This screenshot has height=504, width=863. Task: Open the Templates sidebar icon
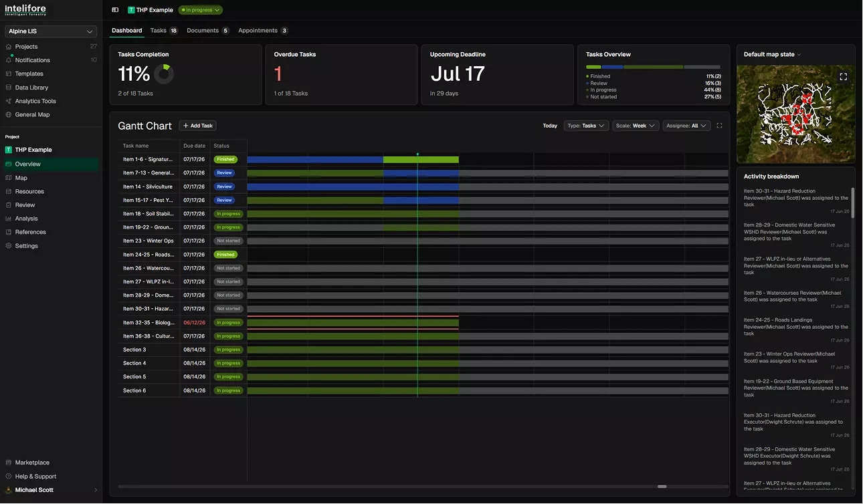pos(9,74)
